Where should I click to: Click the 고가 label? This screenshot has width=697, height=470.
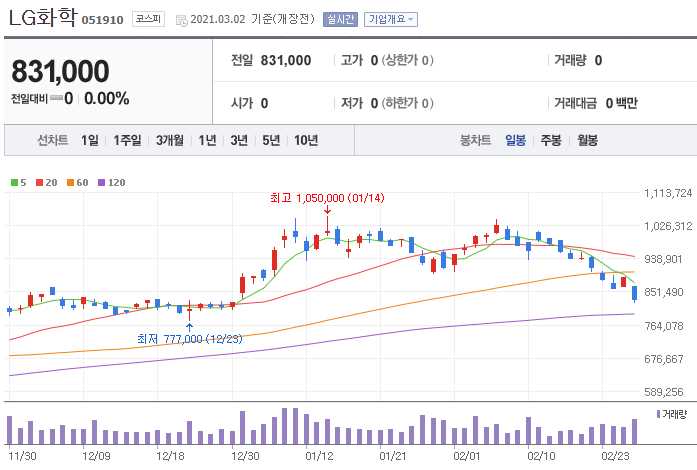pyautogui.click(x=352, y=60)
